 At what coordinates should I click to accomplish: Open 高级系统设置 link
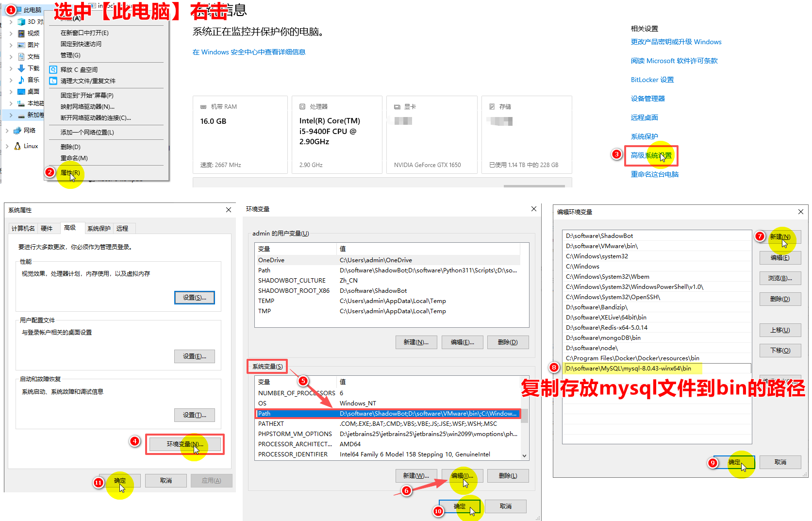[651, 155]
